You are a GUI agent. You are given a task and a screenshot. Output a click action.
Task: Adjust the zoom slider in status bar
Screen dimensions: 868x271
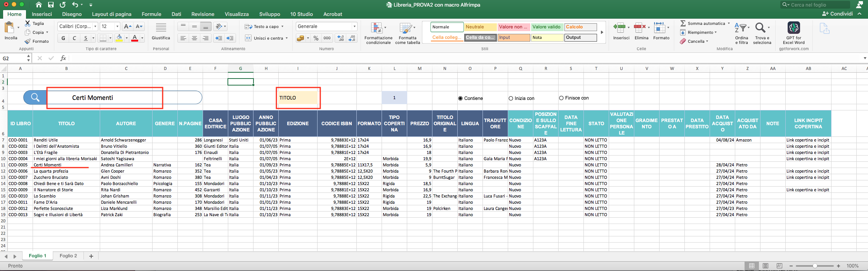point(815,266)
